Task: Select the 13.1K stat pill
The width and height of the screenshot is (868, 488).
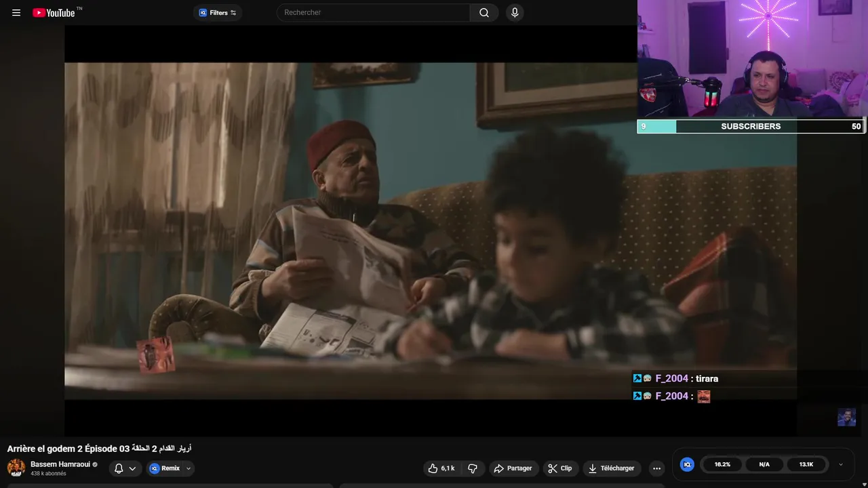Action: [806, 464]
